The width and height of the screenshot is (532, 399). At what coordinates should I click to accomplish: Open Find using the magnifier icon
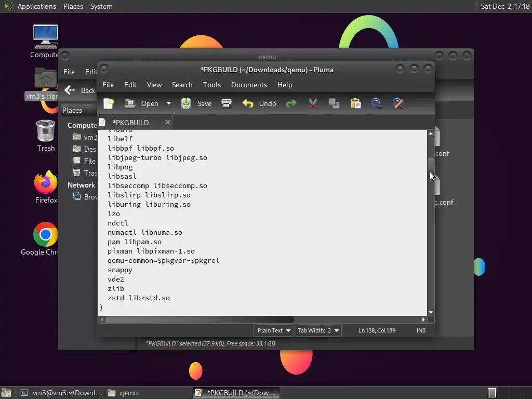click(x=377, y=103)
